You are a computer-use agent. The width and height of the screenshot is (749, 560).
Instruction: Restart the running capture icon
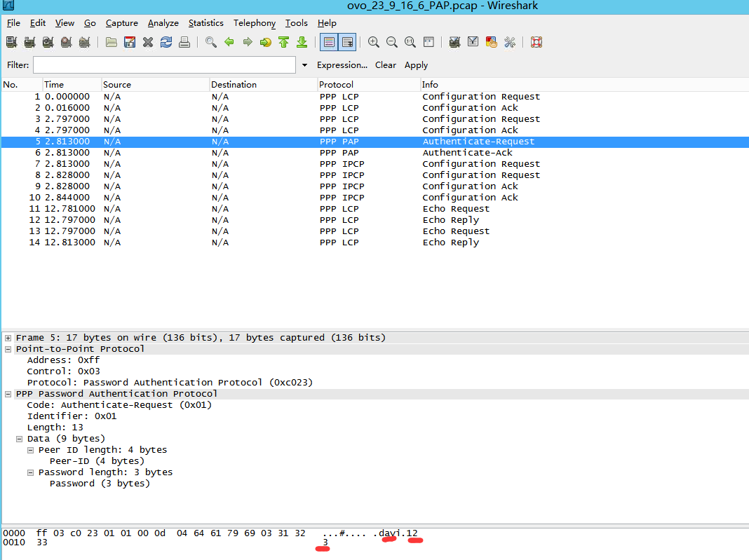85,42
